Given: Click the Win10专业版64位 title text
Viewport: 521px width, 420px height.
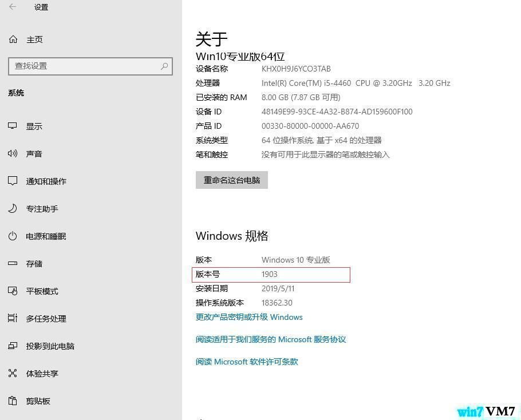Looking at the screenshot, I should click(x=240, y=57).
